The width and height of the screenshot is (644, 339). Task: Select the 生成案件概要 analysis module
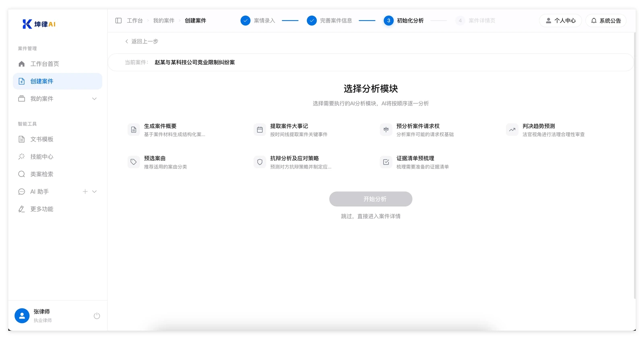(181, 130)
